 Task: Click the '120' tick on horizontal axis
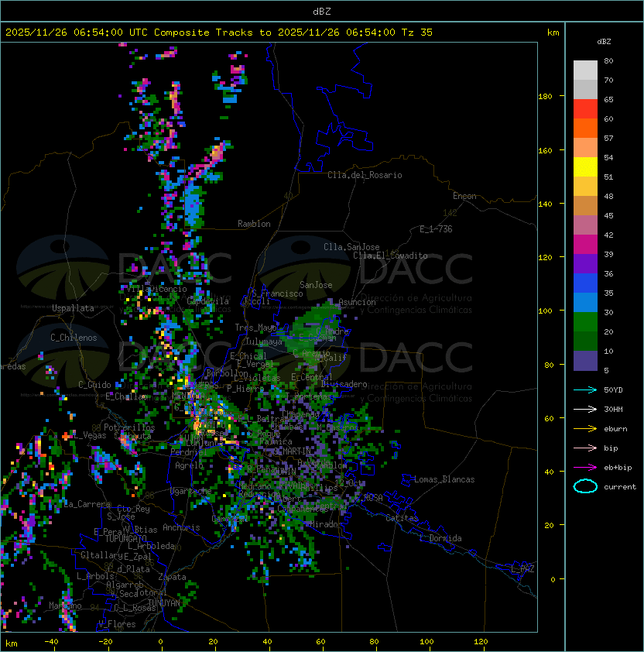[x=480, y=642]
